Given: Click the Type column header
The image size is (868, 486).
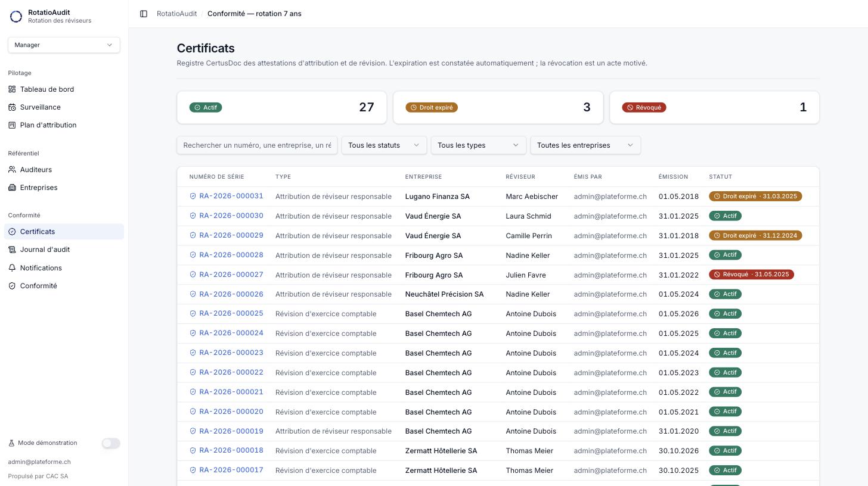Looking at the screenshot, I should 283,177.
